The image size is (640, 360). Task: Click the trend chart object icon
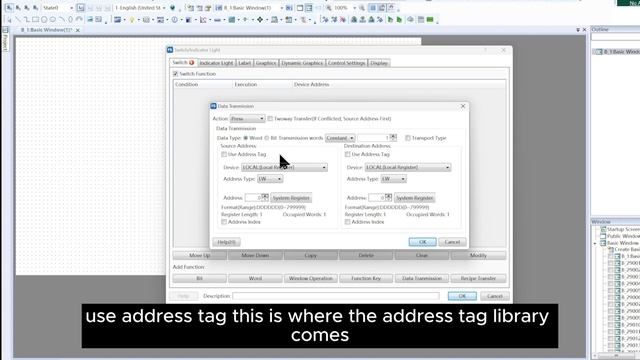coord(203,20)
